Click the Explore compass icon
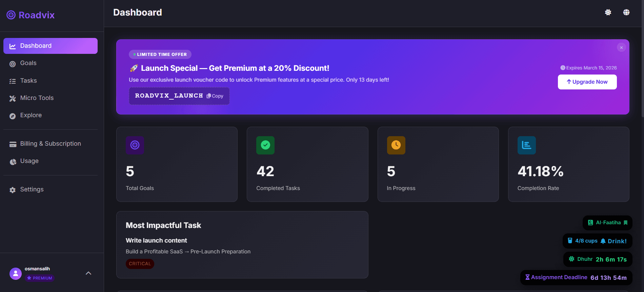 coord(13,116)
